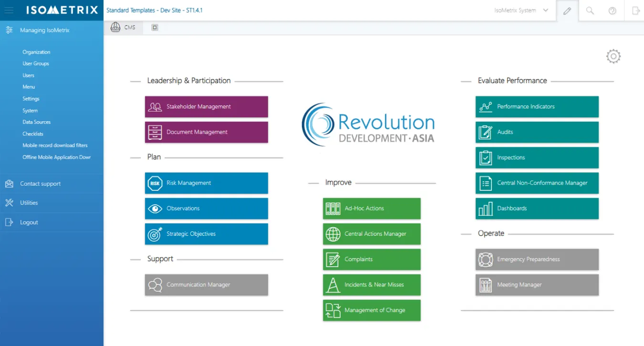644x346 pixels.
Task: Click Complaints notepad icon
Action: (x=333, y=260)
